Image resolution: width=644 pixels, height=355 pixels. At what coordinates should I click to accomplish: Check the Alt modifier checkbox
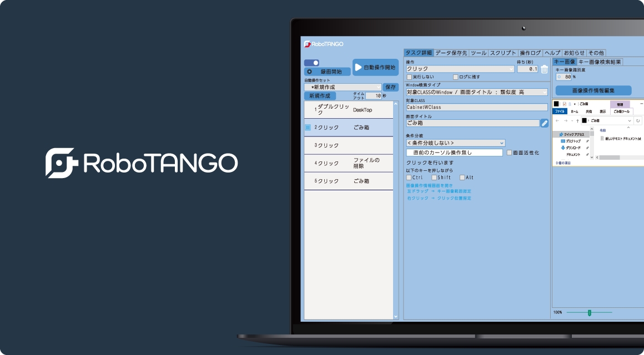[462, 177]
